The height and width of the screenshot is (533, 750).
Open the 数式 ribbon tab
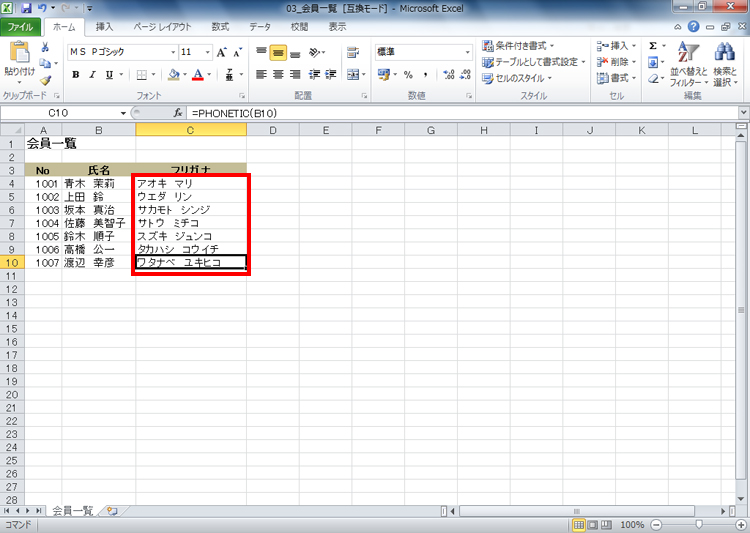point(221,27)
